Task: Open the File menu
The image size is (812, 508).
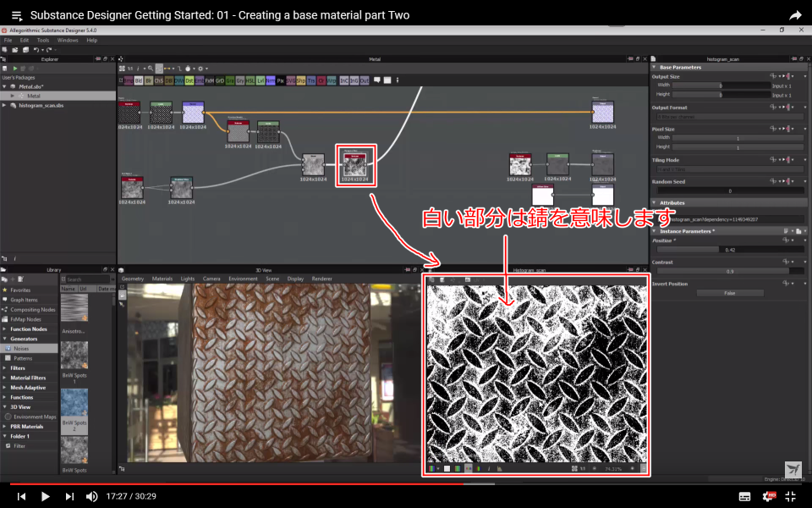Action: [8, 40]
